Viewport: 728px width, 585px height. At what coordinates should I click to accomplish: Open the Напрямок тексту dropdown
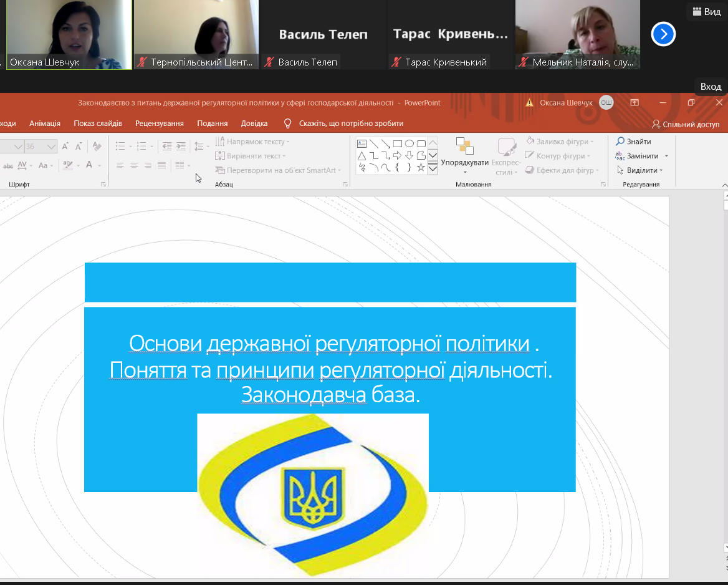coord(252,141)
